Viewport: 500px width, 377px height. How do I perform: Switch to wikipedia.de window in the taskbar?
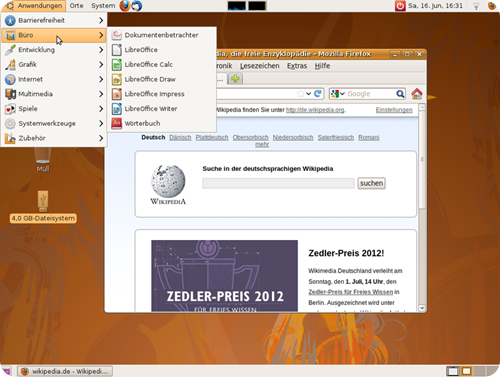65,371
